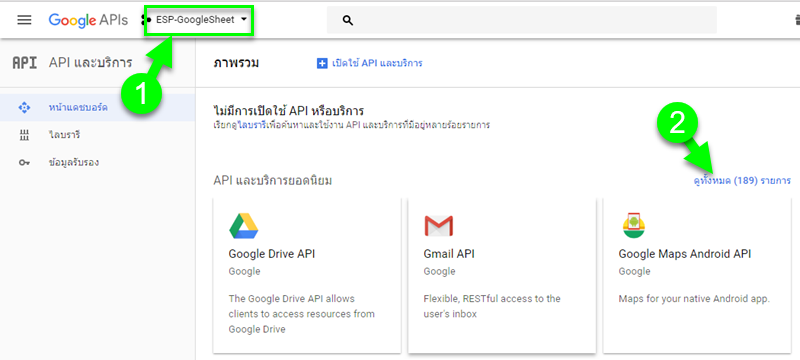Click เปิดใช้ API และบริการ link
This screenshot has height=360, width=800.
377,63
